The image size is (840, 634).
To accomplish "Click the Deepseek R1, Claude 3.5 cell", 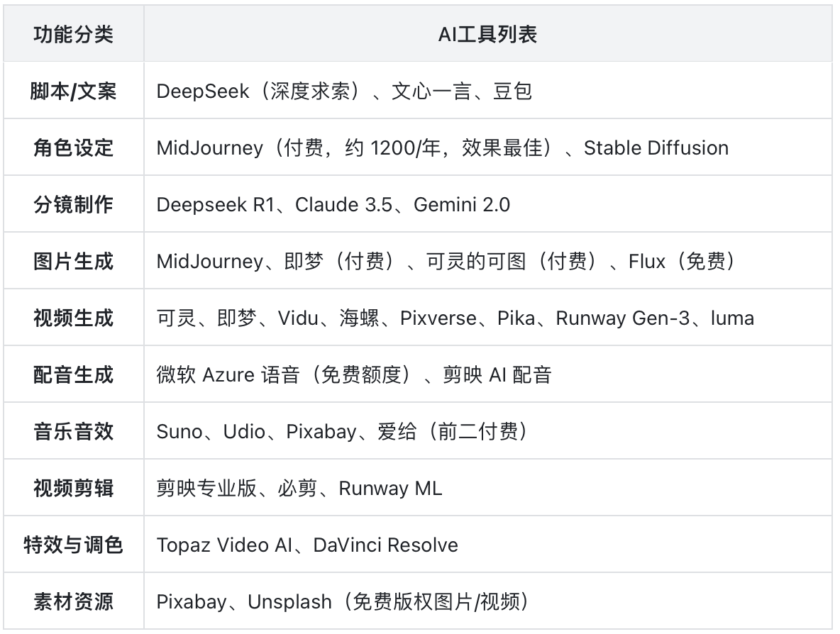I will tap(333, 205).
